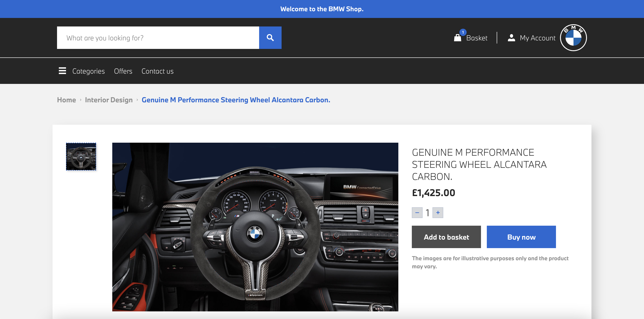Viewport: 644px width, 319px height.
Task: Click the illustrative purposes disclaimer text
Action: point(490,262)
